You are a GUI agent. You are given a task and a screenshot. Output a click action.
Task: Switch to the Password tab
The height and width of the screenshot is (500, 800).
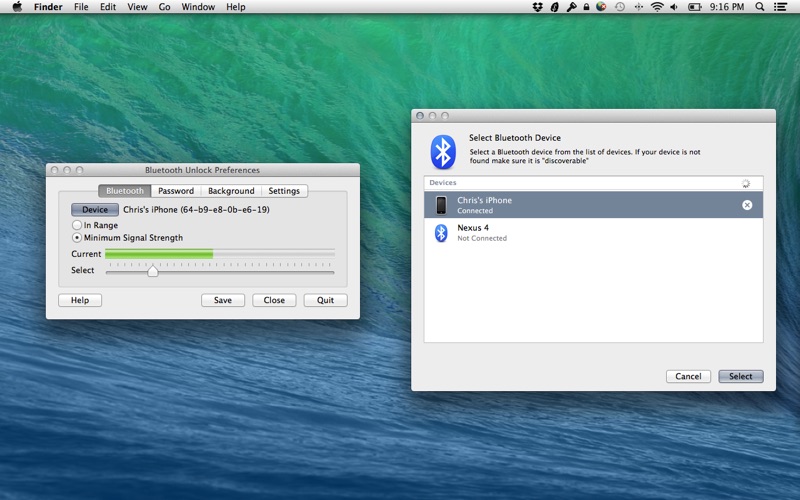click(x=176, y=191)
